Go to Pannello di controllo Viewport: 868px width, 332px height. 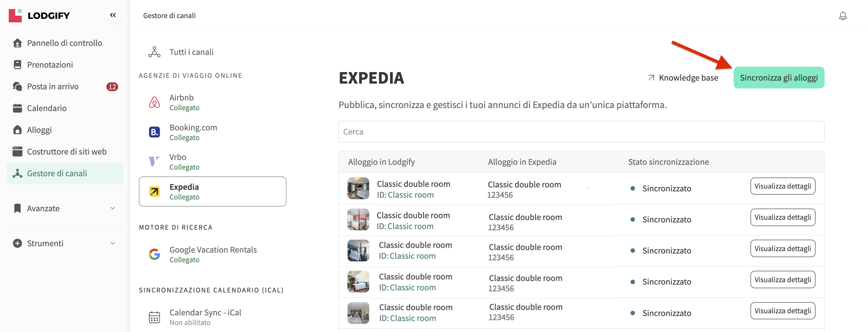[64, 43]
